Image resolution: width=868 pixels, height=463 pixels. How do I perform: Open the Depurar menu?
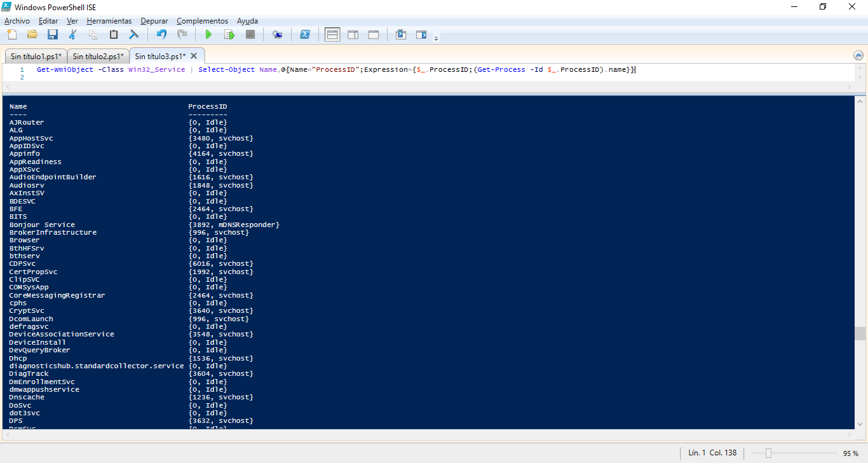pos(154,21)
